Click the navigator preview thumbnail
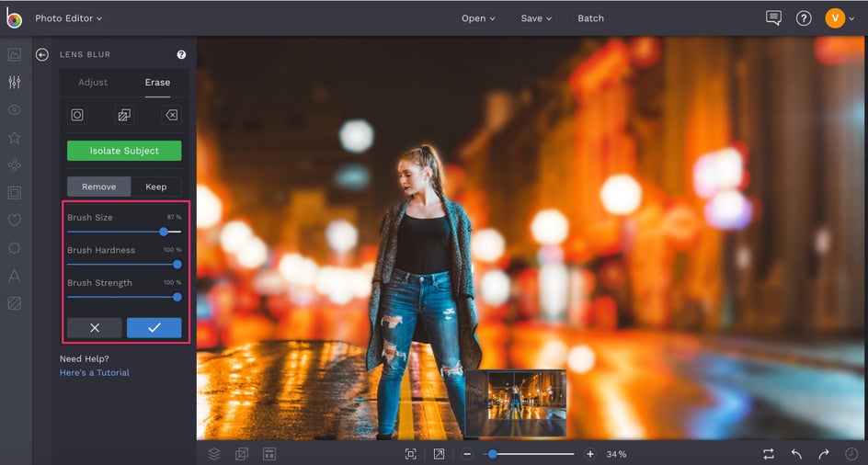 coord(515,403)
